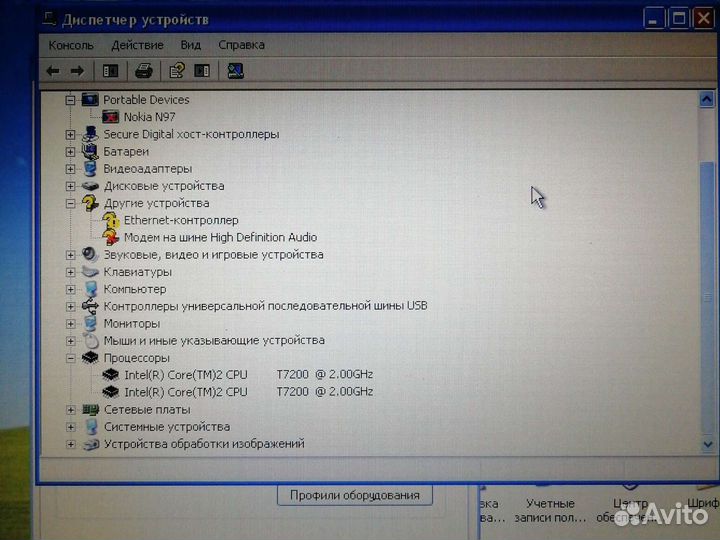Expand Звуковые, видео и игровые устройства
The height and width of the screenshot is (540, 720).
click(x=70, y=255)
